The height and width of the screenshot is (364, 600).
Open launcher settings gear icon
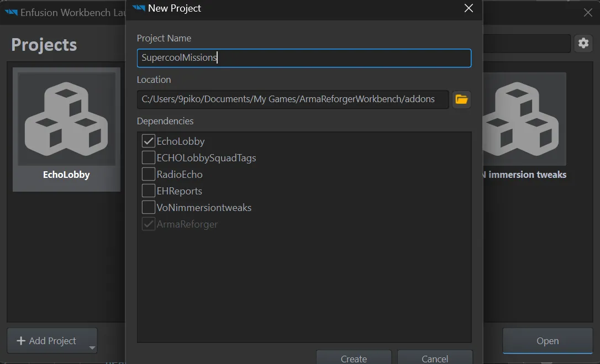[x=583, y=43]
